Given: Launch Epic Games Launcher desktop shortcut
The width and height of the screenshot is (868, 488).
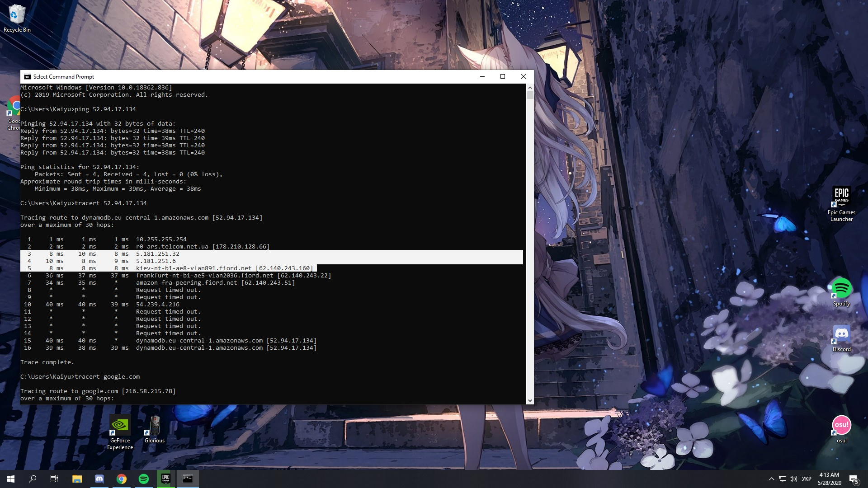Looking at the screenshot, I should [841, 204].
